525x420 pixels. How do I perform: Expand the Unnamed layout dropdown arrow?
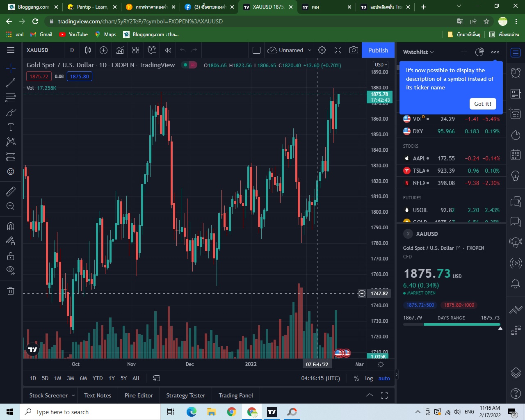pos(310,50)
